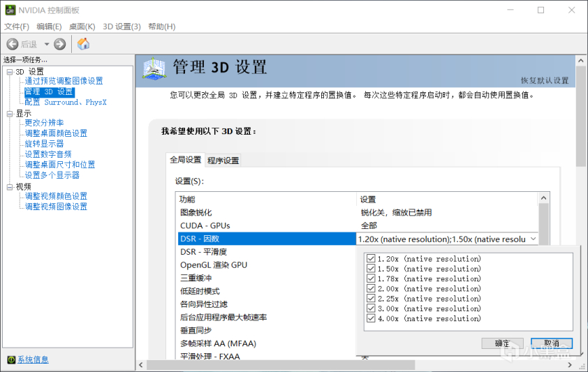Collapse the 视频 tree node
This screenshot has width=588, height=372.
click(x=10, y=187)
